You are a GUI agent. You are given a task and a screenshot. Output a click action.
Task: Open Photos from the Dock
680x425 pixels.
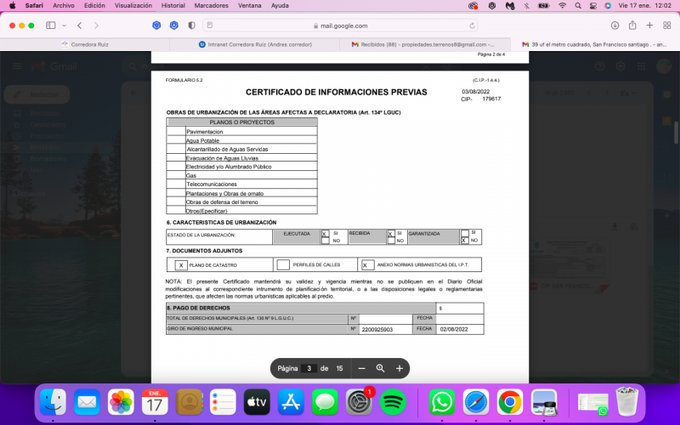[121, 402]
